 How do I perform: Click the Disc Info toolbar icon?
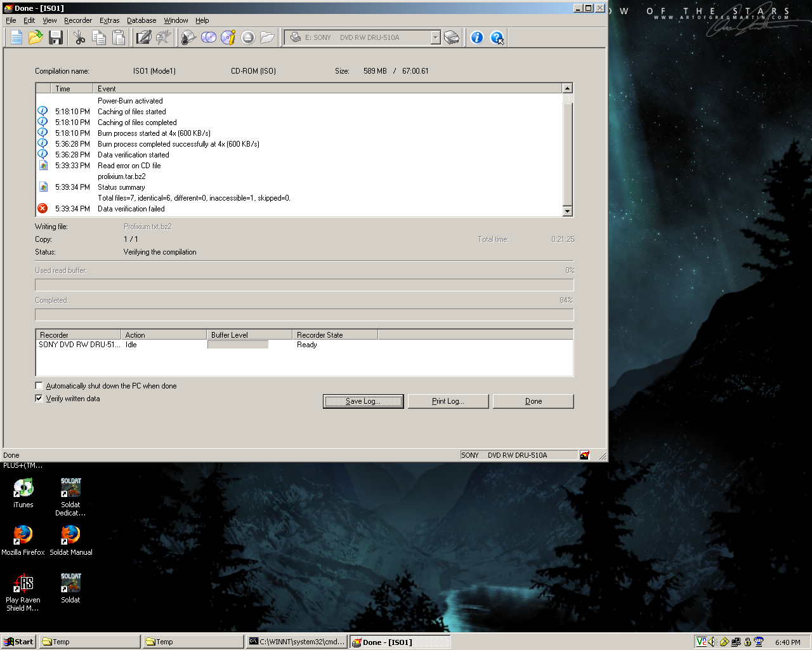[228, 37]
